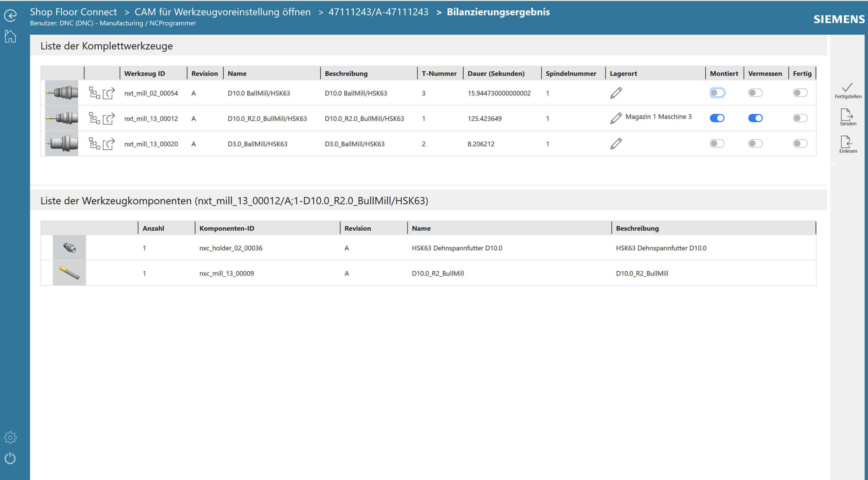Select component nxc_mill_13_00009
This screenshot has height=480, width=868.
click(226, 273)
